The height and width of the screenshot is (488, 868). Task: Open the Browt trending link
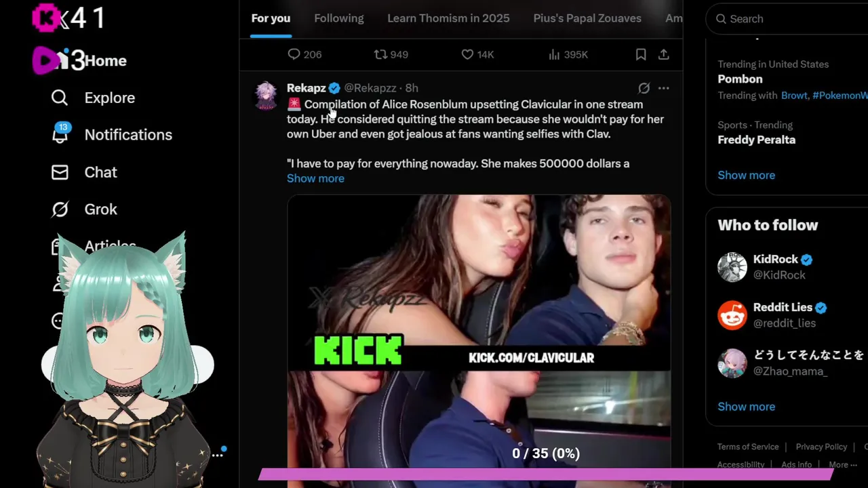point(794,96)
